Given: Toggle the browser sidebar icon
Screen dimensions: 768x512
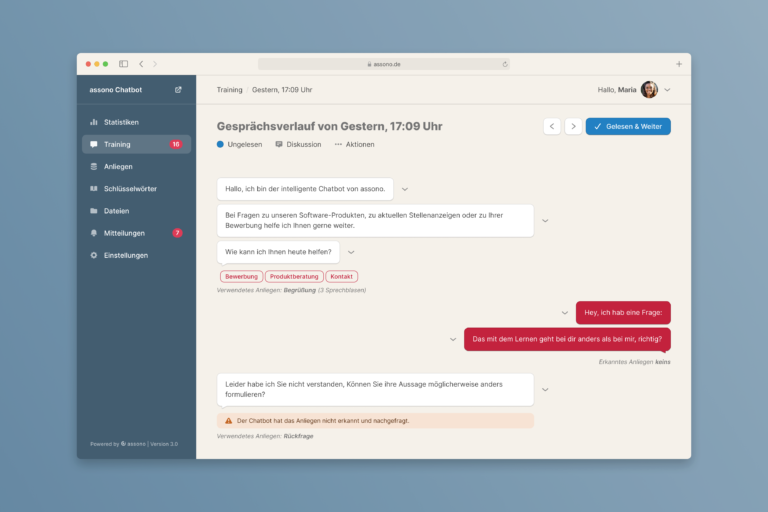Looking at the screenshot, I should pos(123,64).
